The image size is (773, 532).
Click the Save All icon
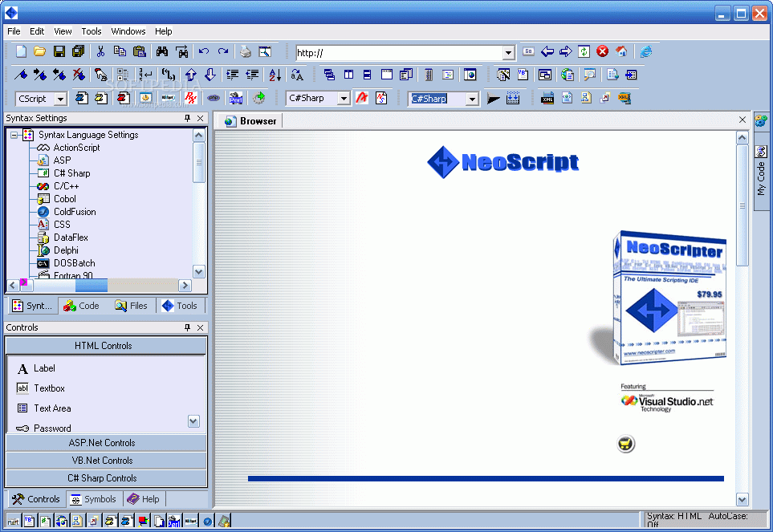(x=78, y=51)
